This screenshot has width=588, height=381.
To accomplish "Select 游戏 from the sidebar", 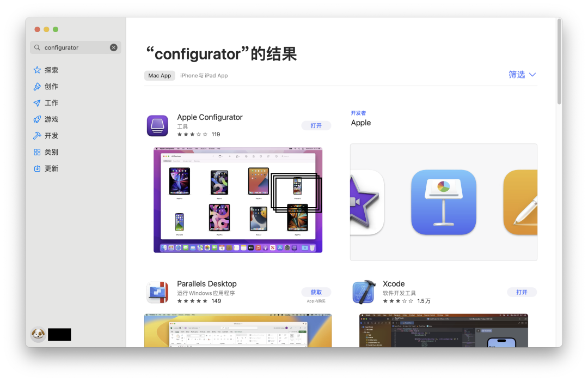I will 51,119.
